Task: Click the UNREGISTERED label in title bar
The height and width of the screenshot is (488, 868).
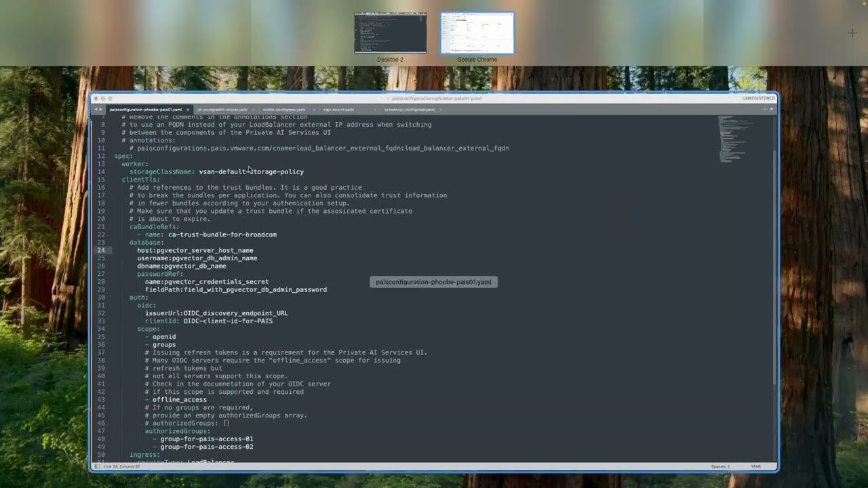Action: click(x=758, y=98)
